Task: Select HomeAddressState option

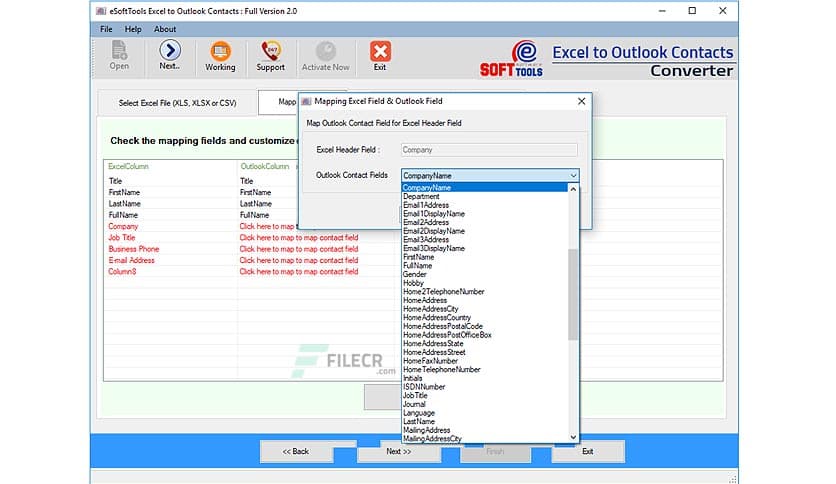Action: click(x=484, y=343)
